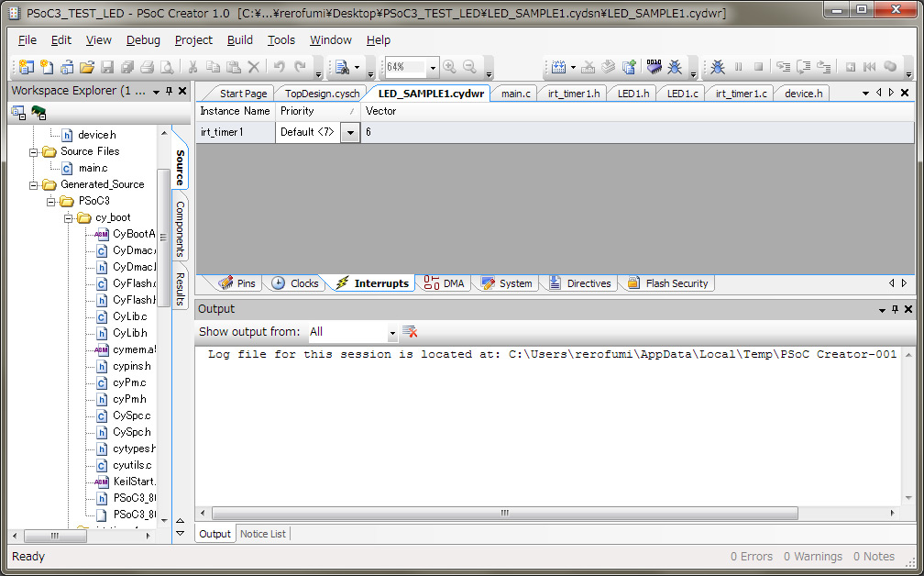Click the Step Into debug icon

(783, 67)
